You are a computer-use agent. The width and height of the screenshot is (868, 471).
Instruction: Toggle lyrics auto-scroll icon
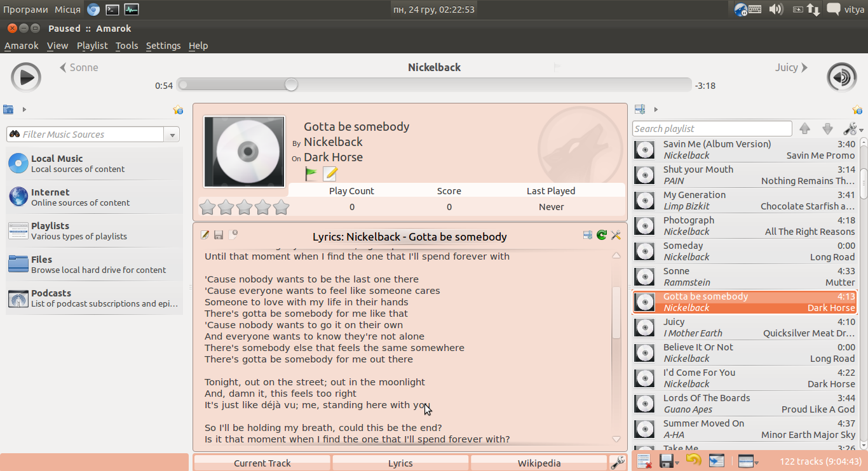point(588,235)
